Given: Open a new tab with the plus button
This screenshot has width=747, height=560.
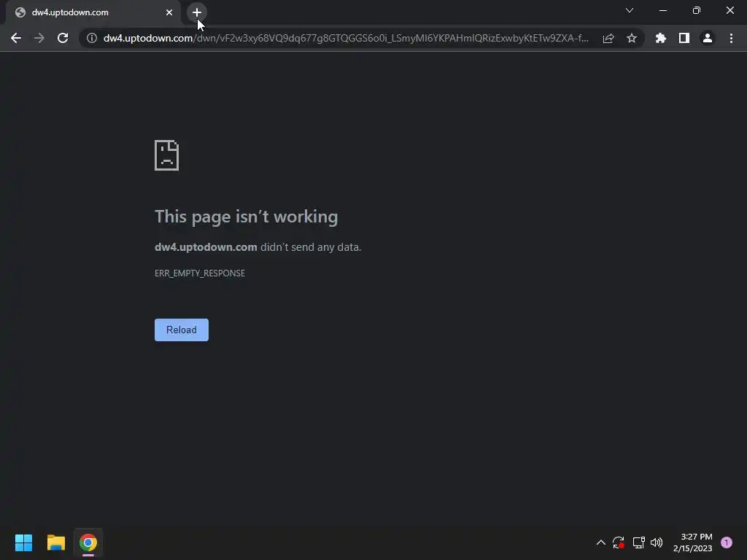Looking at the screenshot, I should point(197,12).
